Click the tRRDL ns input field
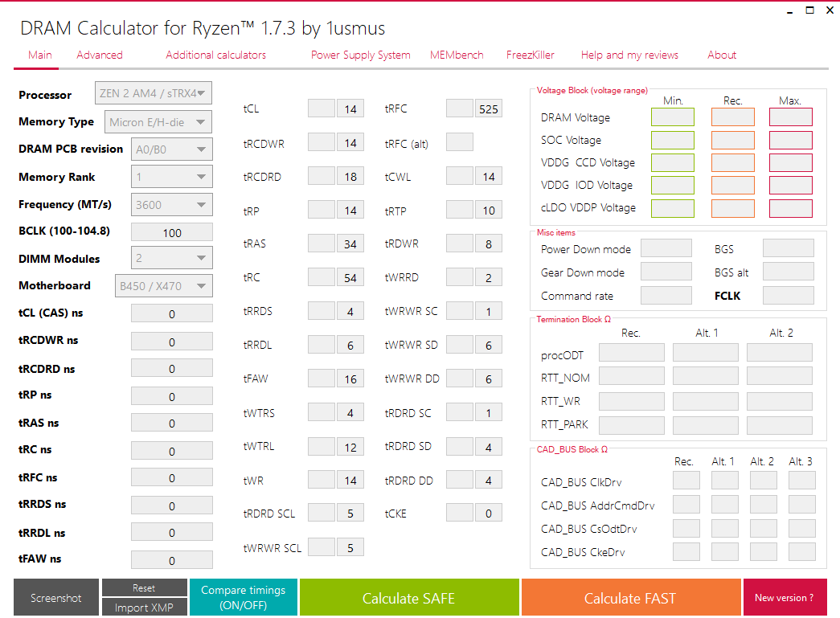This screenshot has height=618, width=840. pos(172,532)
